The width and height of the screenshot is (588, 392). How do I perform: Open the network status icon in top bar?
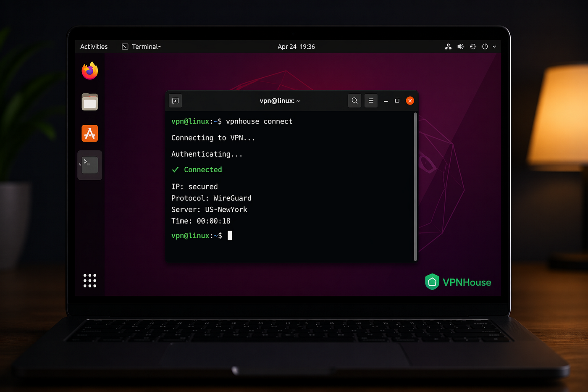pos(448,47)
